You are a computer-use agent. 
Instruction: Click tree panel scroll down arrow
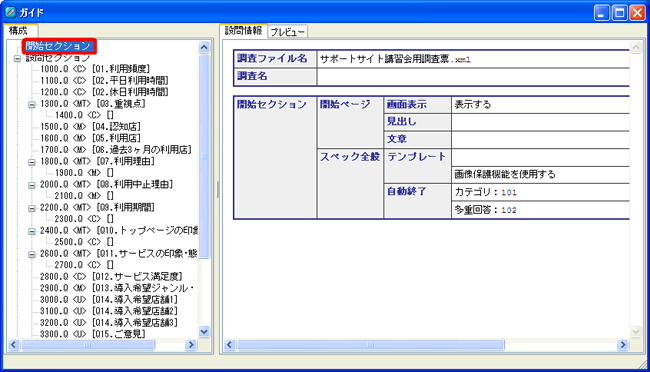click(204, 331)
